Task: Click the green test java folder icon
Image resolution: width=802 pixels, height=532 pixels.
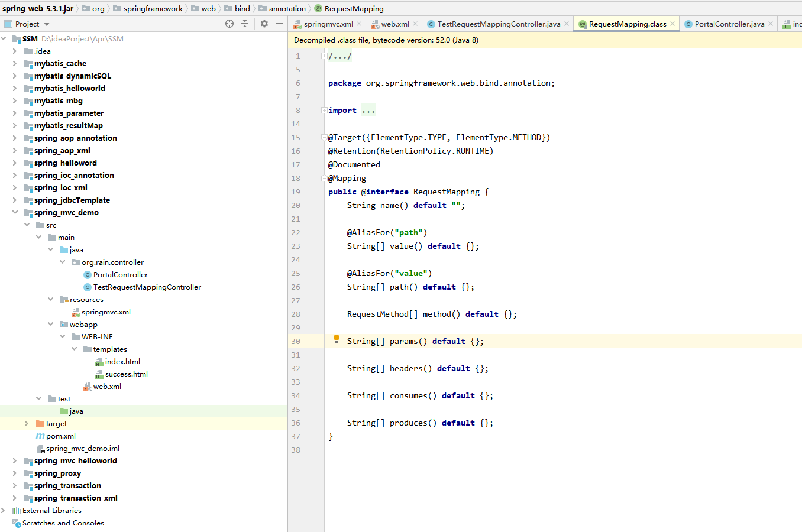Action: (x=64, y=411)
